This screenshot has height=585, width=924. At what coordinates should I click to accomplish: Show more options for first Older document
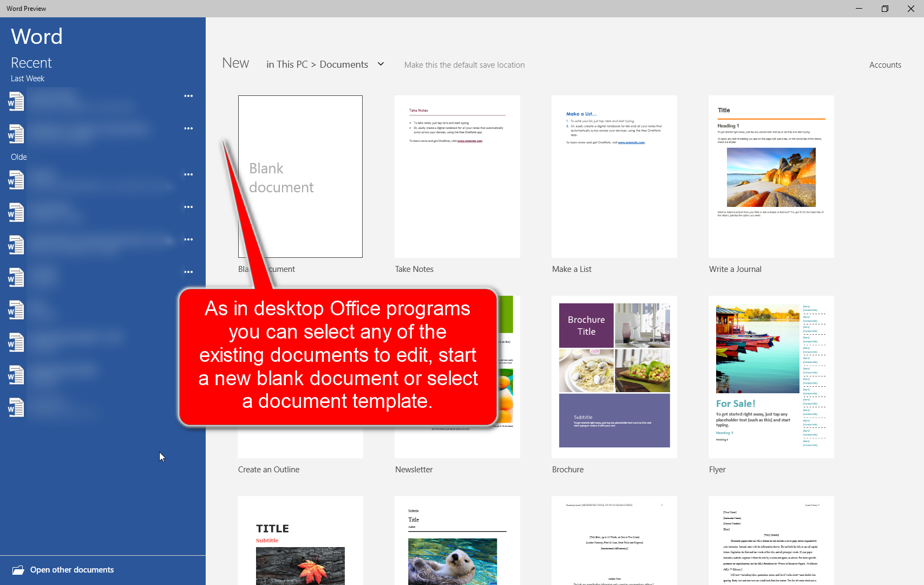188,174
